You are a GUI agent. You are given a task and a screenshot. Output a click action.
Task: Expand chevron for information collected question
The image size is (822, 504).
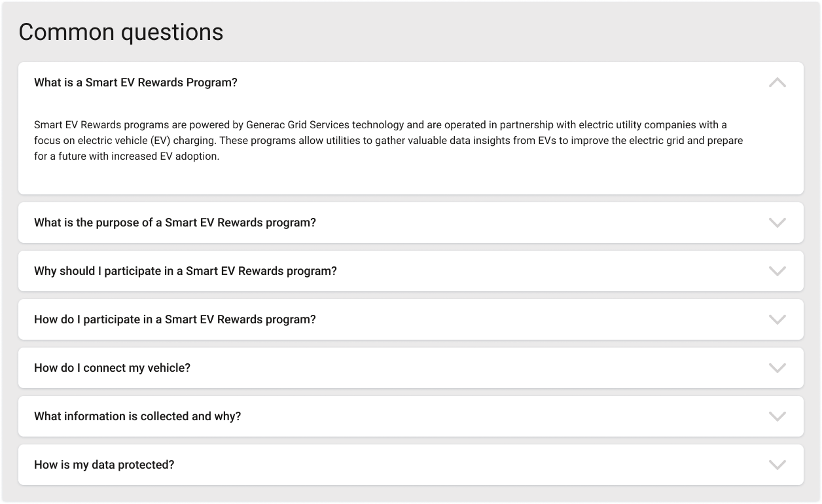tap(777, 416)
